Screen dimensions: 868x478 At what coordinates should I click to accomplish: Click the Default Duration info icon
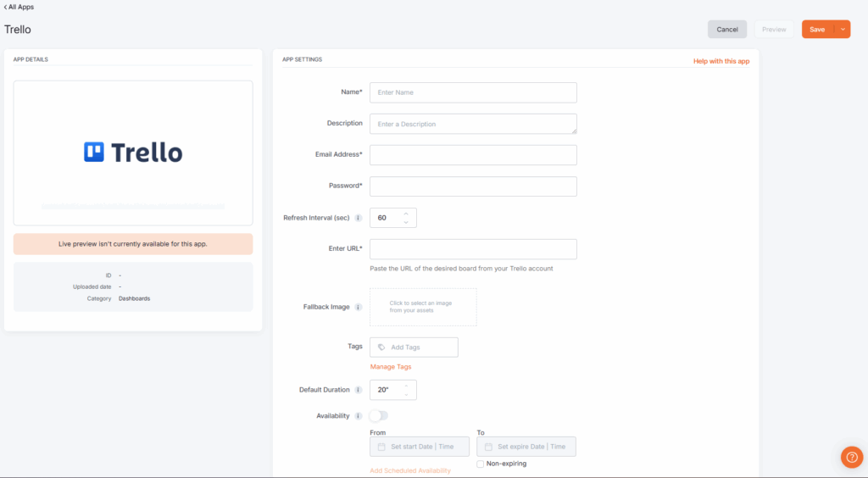pos(359,390)
